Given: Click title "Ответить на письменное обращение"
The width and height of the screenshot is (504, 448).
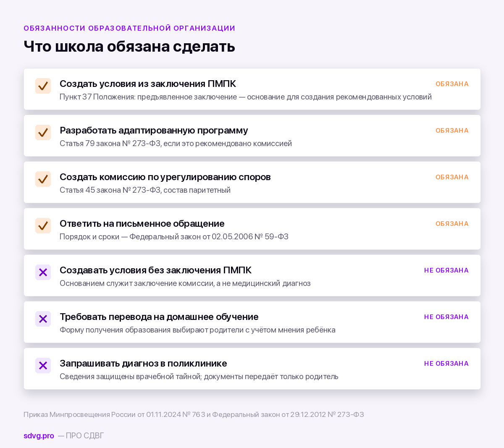Looking at the screenshot, I should [142, 223].
